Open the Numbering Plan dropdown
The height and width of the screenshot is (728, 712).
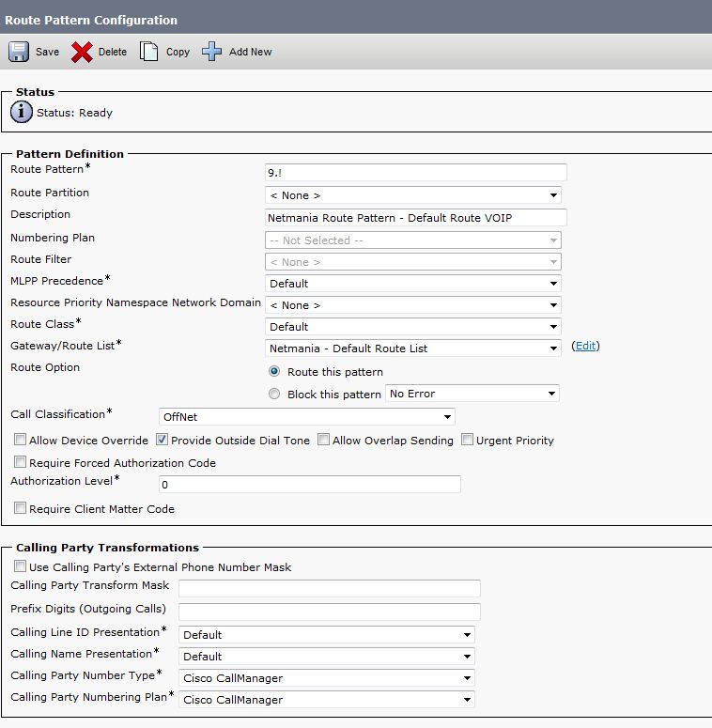[413, 240]
